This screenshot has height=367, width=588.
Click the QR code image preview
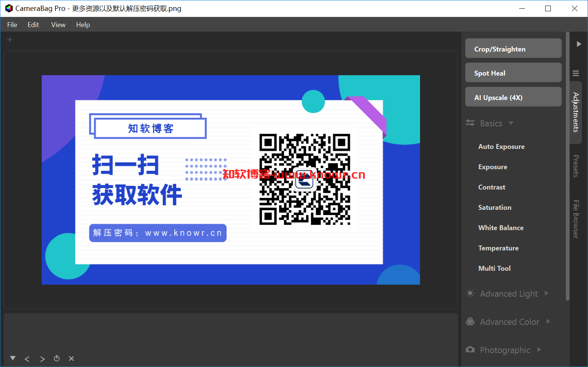[305, 179]
